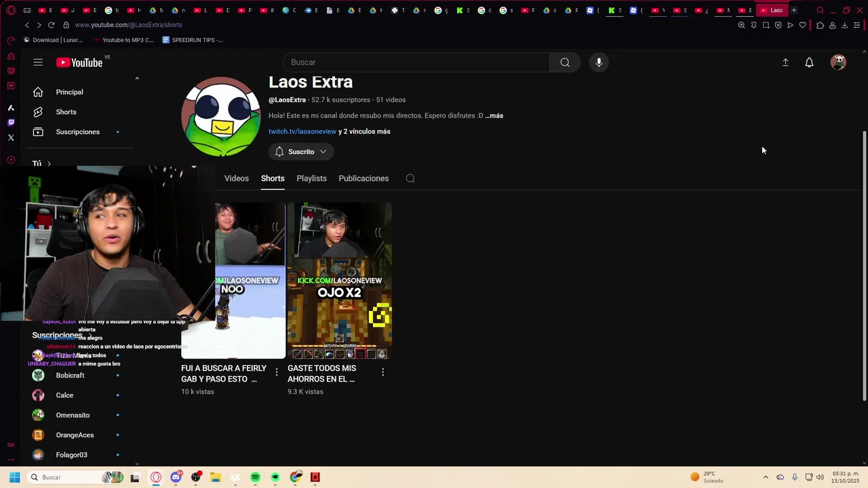
Task: Switch to the Videos tab
Action: pyautogui.click(x=237, y=178)
